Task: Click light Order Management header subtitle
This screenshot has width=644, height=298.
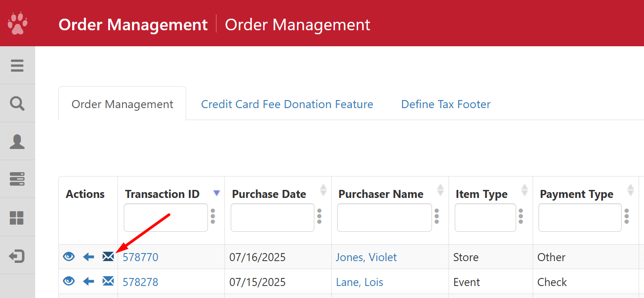Action: [298, 24]
